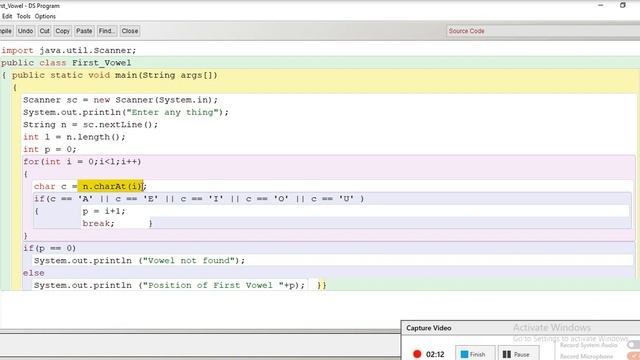Click the 'Position of First Vowel' println line
This screenshot has height=360, width=640.
[x=169, y=285]
